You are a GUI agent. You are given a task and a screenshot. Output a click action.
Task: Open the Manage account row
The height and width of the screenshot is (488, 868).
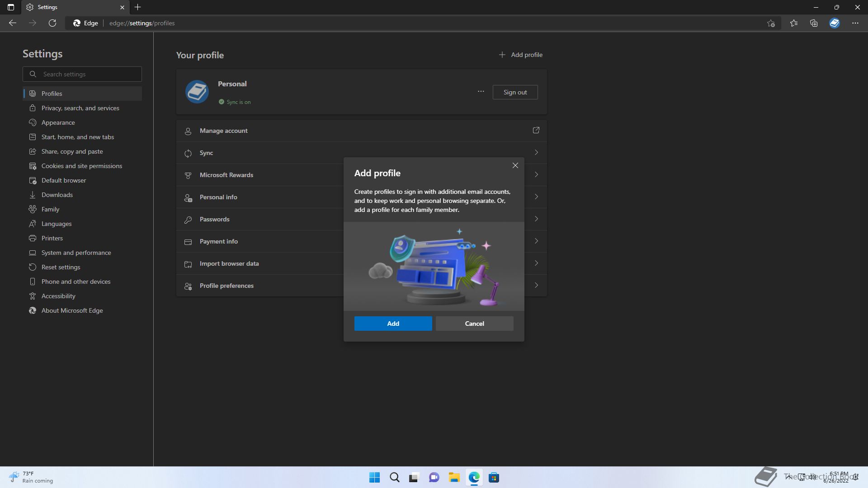point(362,131)
